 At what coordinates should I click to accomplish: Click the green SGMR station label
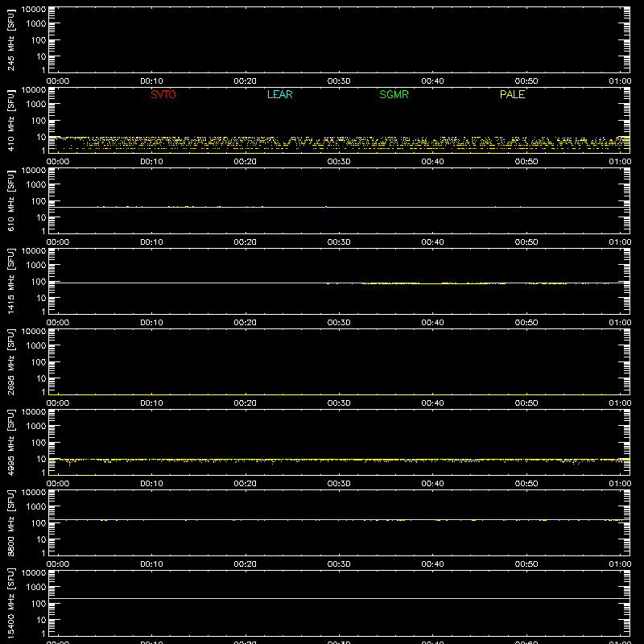394,94
